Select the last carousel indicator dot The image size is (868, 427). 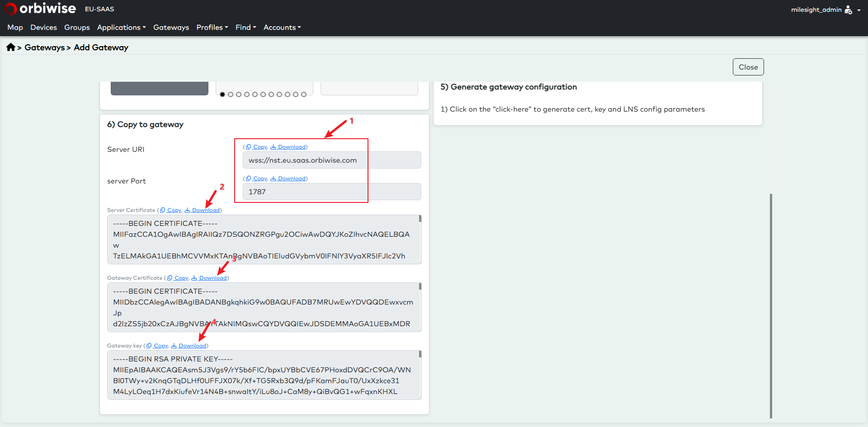[x=304, y=94]
